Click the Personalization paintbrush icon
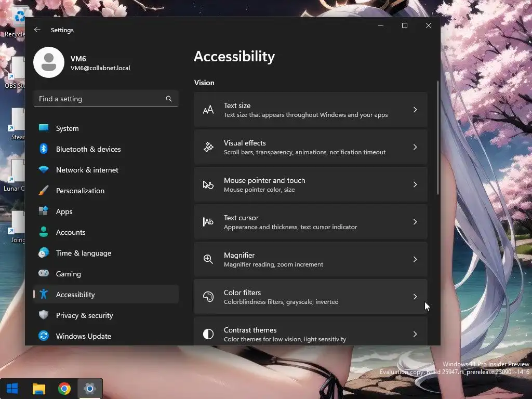The image size is (532, 399). click(x=44, y=190)
